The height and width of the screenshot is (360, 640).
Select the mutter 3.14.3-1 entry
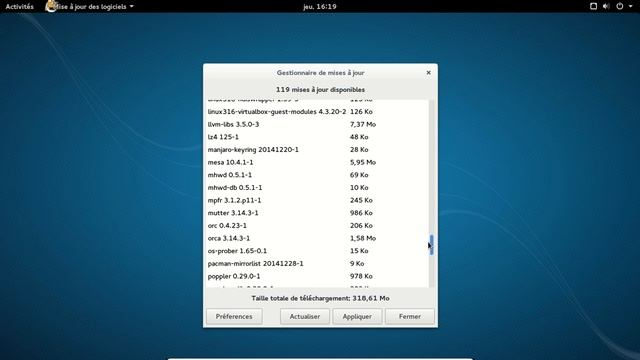point(317,213)
